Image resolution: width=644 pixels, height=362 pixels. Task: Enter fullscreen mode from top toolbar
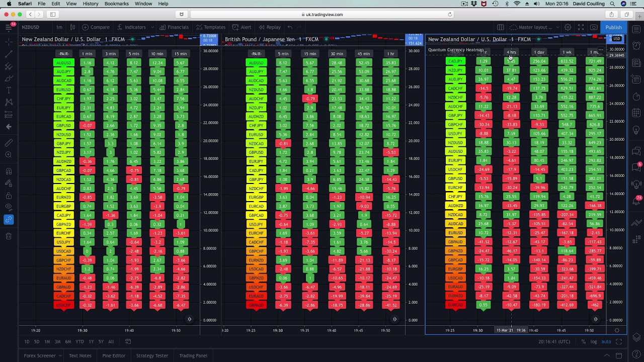point(581,27)
